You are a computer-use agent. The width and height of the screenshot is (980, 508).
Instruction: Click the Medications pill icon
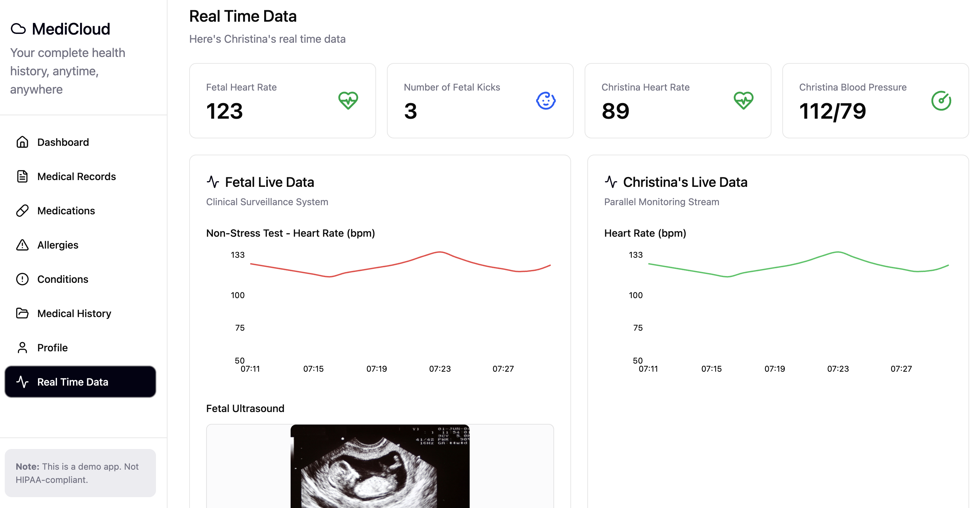point(22,211)
